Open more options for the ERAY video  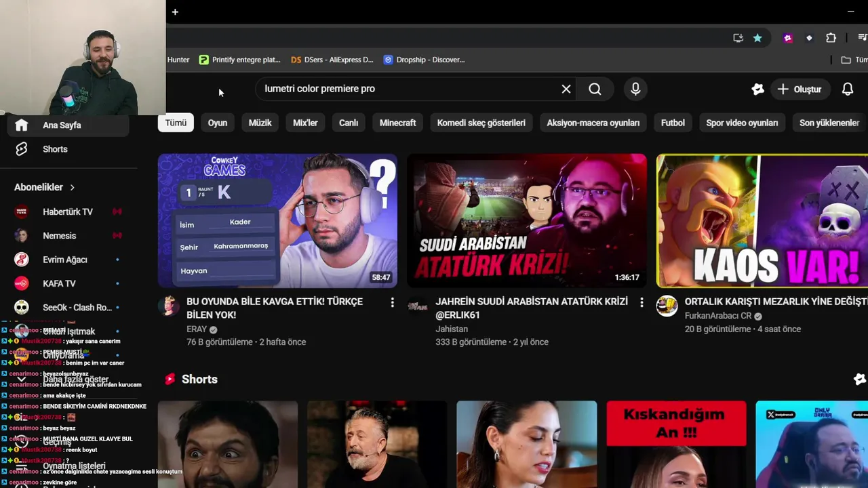[392, 303]
